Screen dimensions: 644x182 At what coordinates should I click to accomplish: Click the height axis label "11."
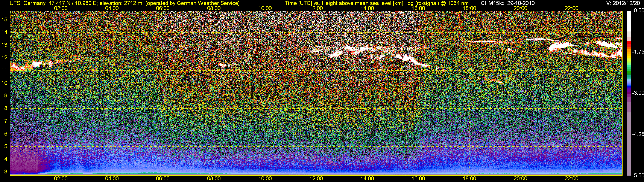click(x=5, y=70)
